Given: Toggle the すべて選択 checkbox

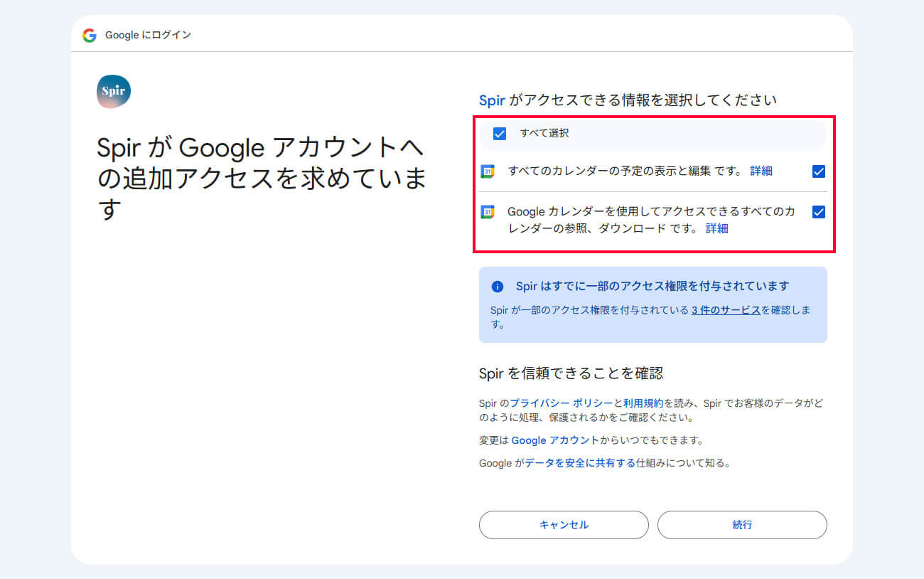Looking at the screenshot, I should click(500, 134).
